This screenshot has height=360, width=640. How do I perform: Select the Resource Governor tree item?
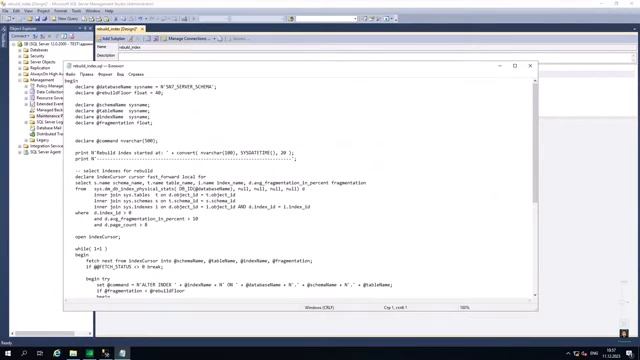pos(49,98)
